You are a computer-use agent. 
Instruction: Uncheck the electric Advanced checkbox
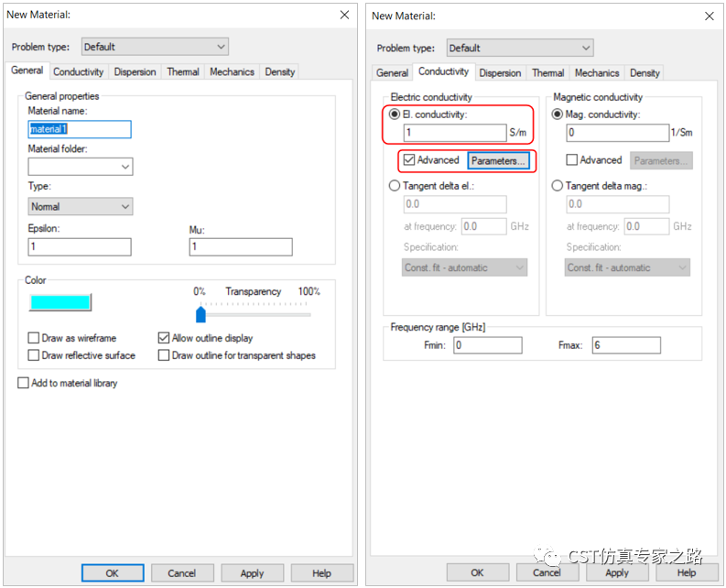[x=409, y=160]
